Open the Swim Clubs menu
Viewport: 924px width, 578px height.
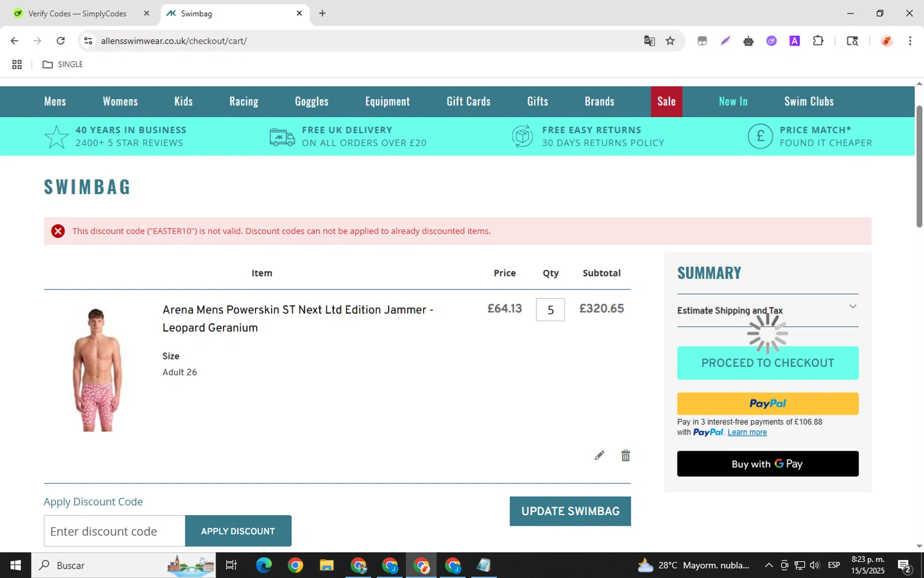pyautogui.click(x=809, y=102)
